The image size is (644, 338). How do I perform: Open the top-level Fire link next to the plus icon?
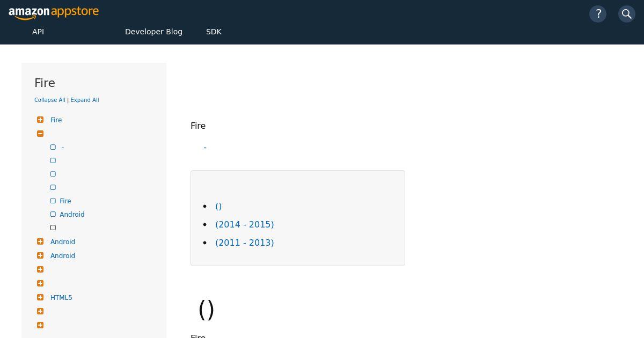point(56,120)
